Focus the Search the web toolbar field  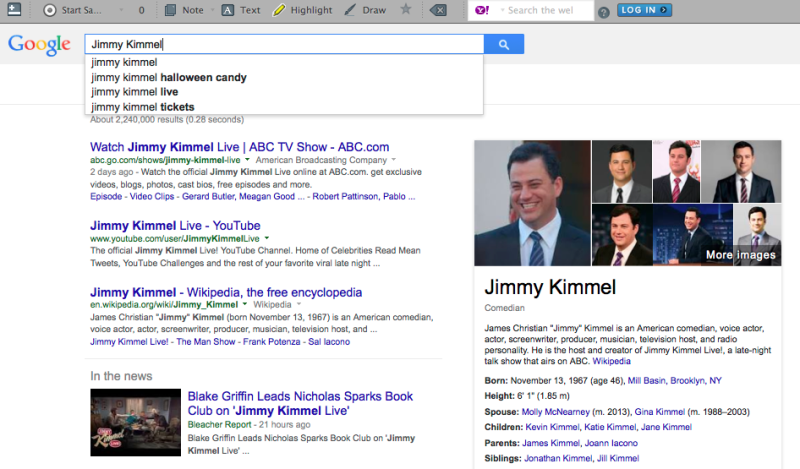point(548,10)
